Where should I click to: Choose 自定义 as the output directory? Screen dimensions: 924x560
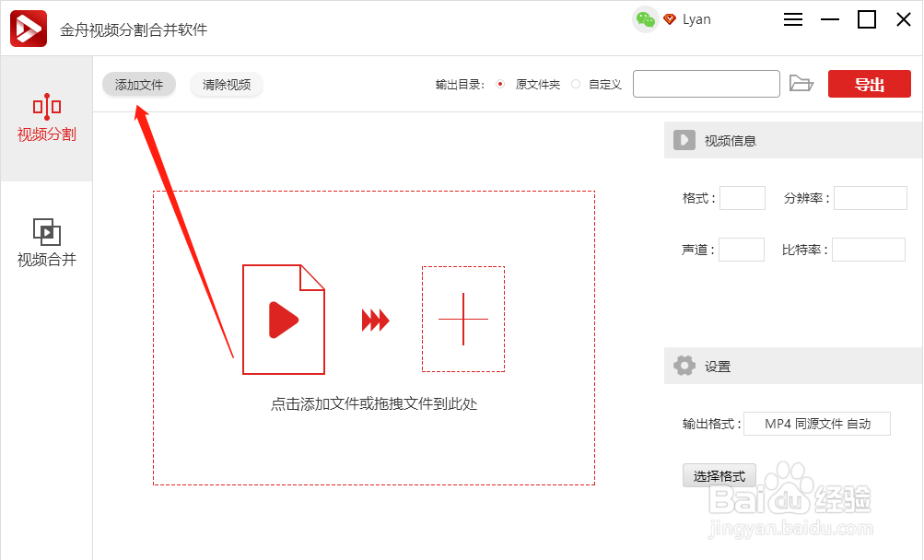[x=578, y=83]
